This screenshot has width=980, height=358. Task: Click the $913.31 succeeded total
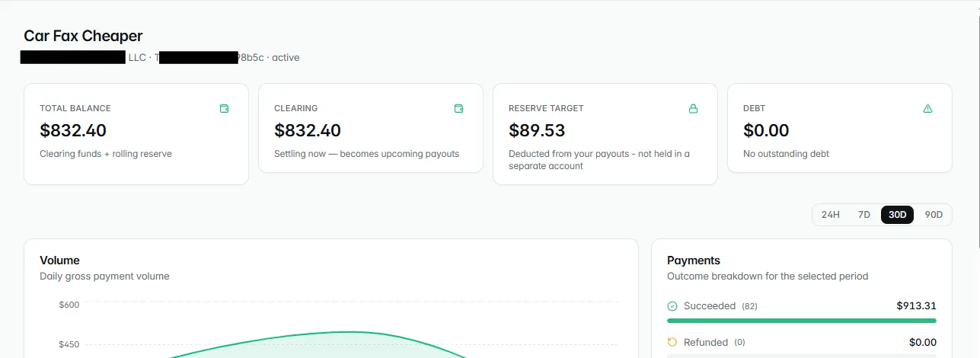[917, 306]
